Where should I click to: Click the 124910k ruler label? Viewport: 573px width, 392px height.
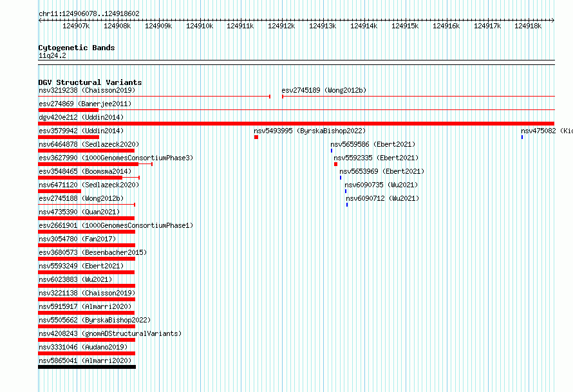coord(200,26)
